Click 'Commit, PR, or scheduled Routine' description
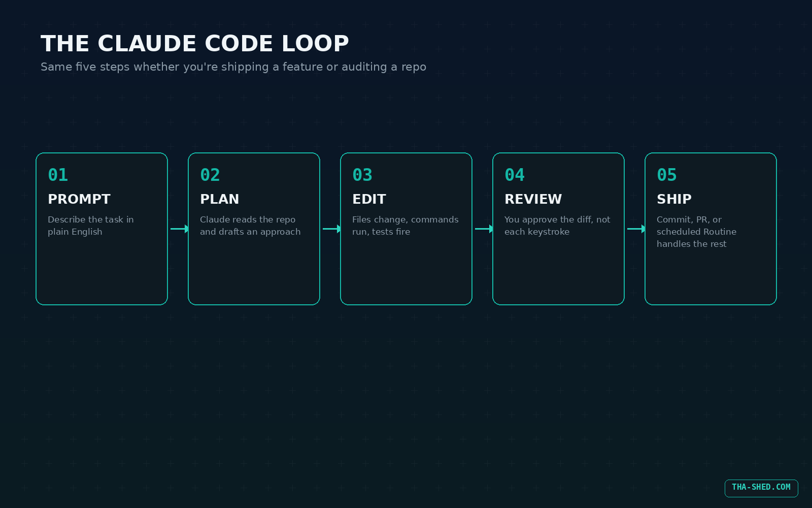This screenshot has height=508, width=812. (x=697, y=232)
